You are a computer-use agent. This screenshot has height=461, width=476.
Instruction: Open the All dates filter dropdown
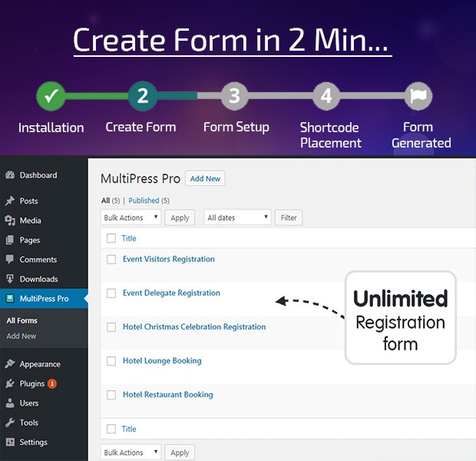click(237, 217)
